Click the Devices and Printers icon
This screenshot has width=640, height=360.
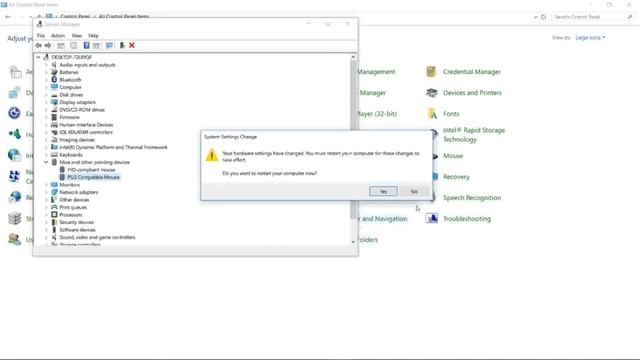(x=431, y=93)
